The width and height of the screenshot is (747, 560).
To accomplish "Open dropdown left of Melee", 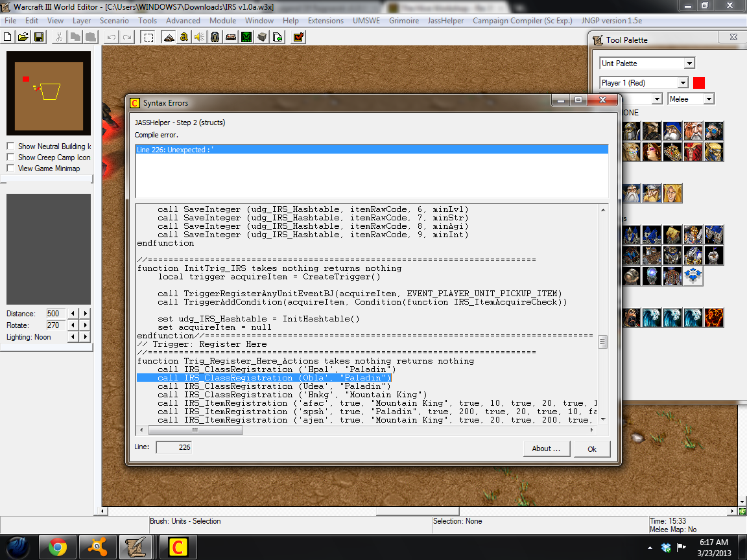I will pyautogui.click(x=657, y=99).
